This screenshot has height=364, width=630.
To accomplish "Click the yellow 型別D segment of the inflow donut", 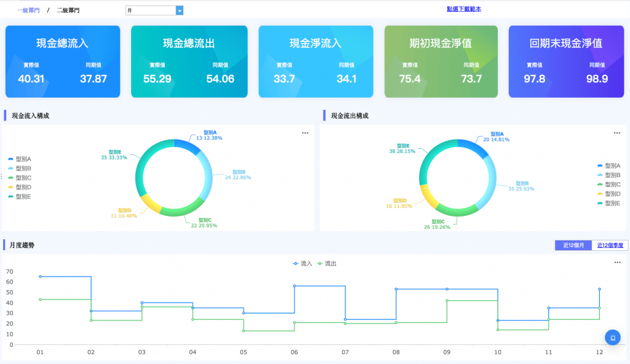I will 150,204.
